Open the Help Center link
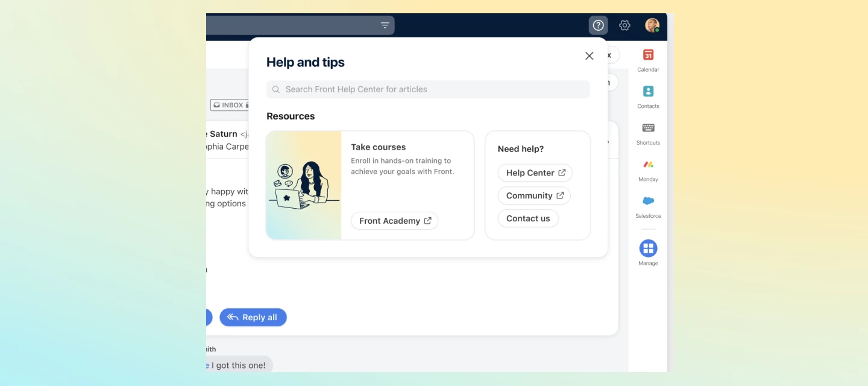Viewport: 868px width, 386px height. point(535,172)
